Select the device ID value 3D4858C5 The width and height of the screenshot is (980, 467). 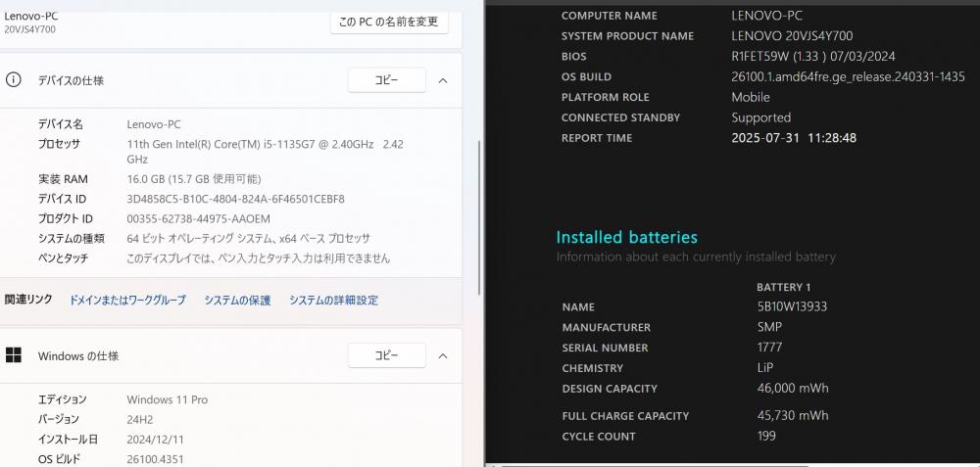235,199
